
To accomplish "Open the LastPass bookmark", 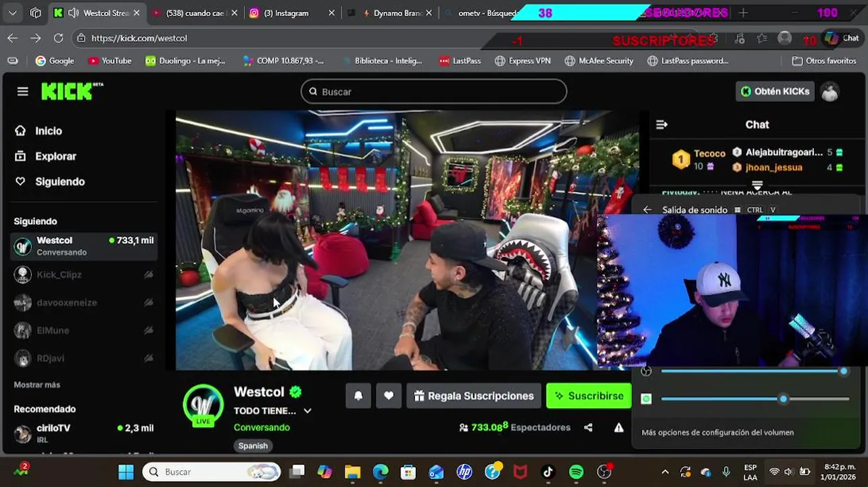I will click(x=460, y=61).
